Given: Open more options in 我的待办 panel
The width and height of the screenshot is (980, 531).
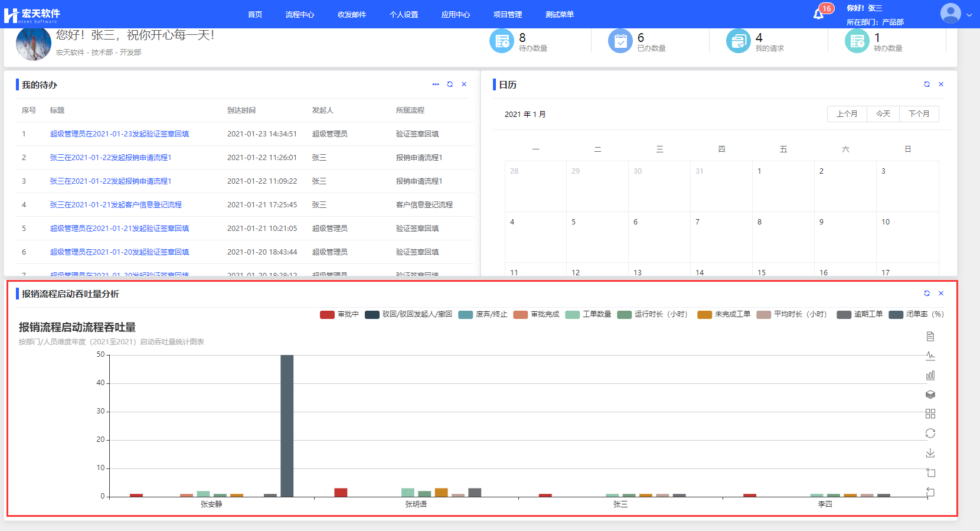Looking at the screenshot, I should click(x=436, y=84).
